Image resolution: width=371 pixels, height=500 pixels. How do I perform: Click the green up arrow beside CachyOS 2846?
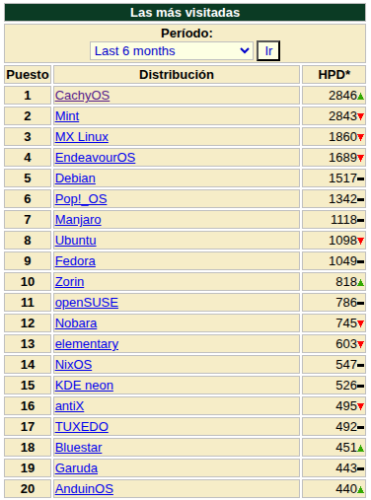click(360, 96)
